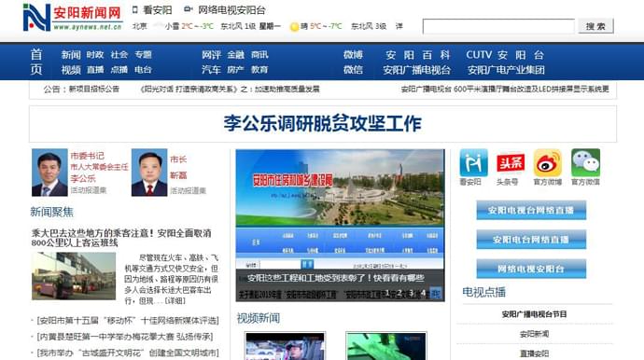644x360 pixels.
Task: Open 新闻 in the navigation bar
Action: pyautogui.click(x=71, y=55)
